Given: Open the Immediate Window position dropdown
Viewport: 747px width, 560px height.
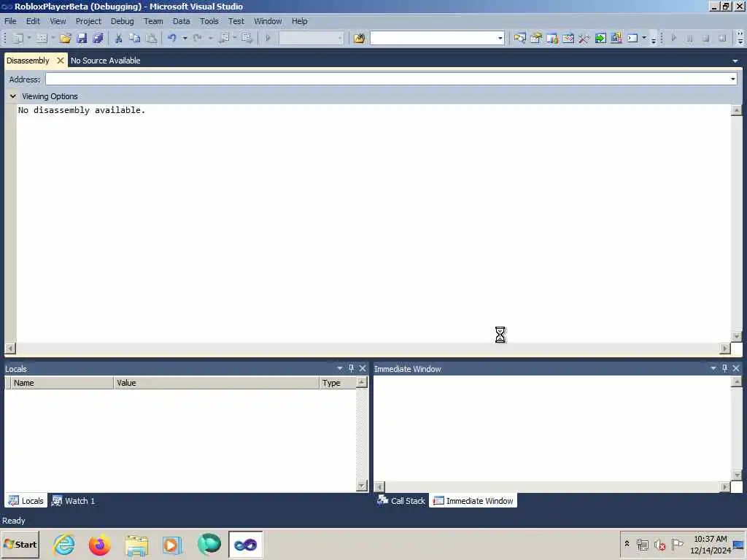Looking at the screenshot, I should click(x=713, y=368).
